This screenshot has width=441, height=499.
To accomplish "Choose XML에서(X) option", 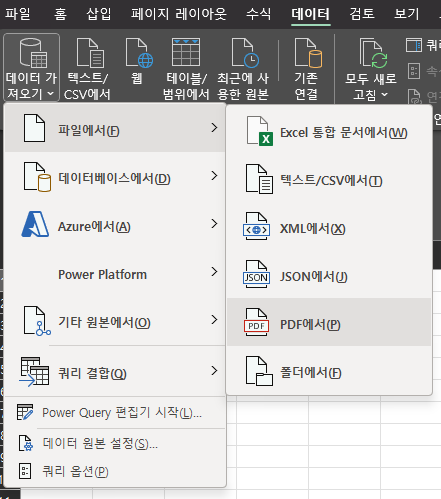I will [x=329, y=228].
